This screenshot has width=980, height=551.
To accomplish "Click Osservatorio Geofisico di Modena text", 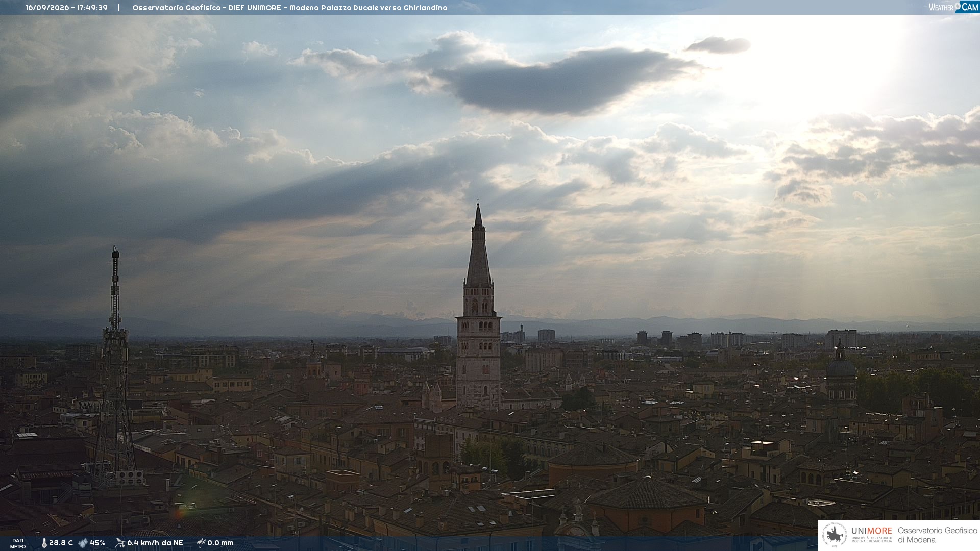I will tap(937, 535).
